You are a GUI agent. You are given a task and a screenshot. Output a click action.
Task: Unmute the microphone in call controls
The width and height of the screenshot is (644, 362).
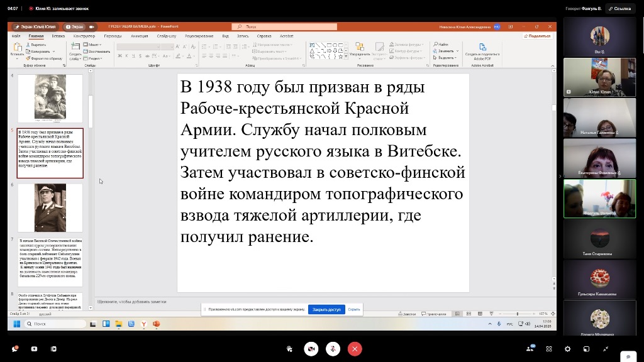pyautogui.click(x=333, y=349)
